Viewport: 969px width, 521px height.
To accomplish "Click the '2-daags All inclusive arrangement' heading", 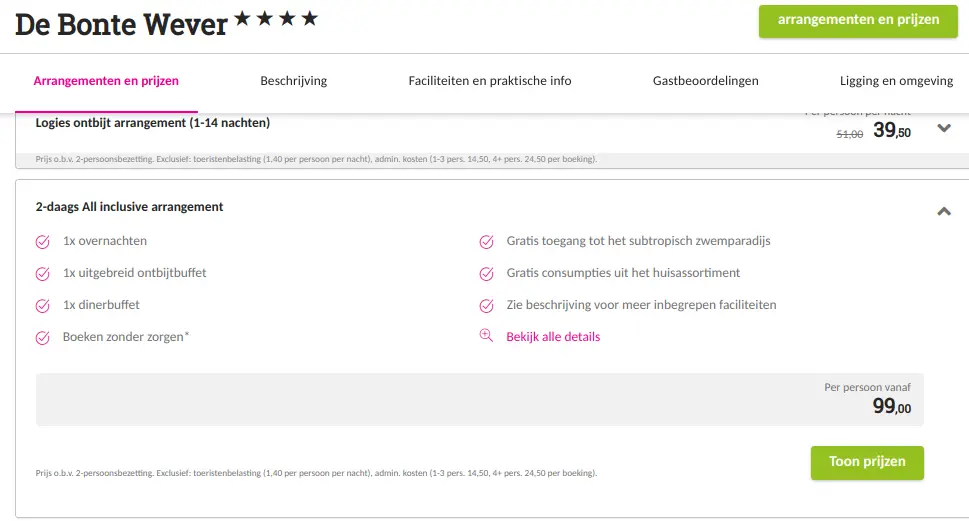I will pos(129,207).
